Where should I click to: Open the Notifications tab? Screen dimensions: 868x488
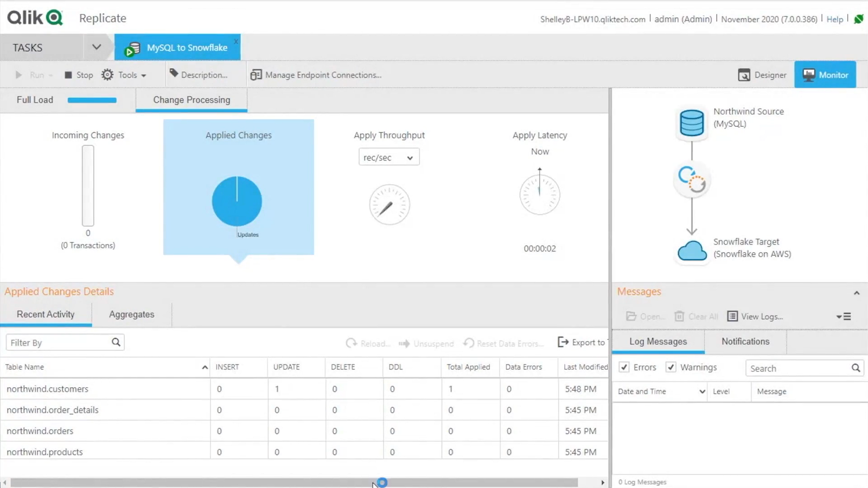pos(745,342)
